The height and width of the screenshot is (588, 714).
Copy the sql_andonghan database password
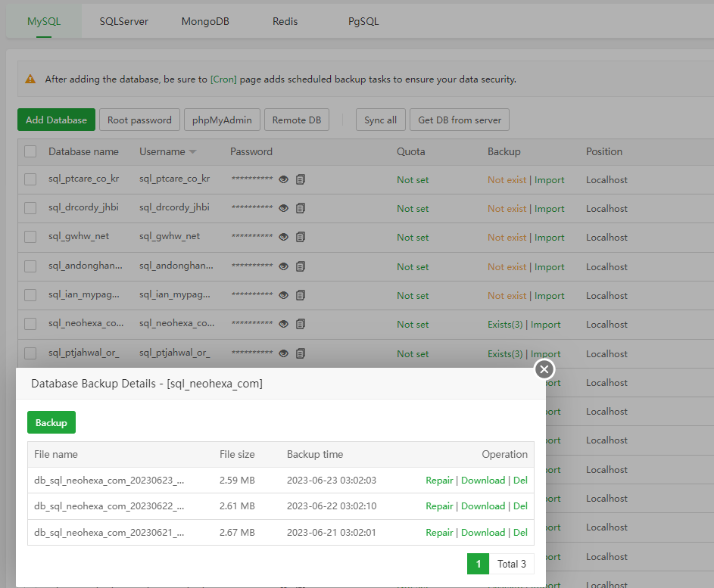click(301, 267)
